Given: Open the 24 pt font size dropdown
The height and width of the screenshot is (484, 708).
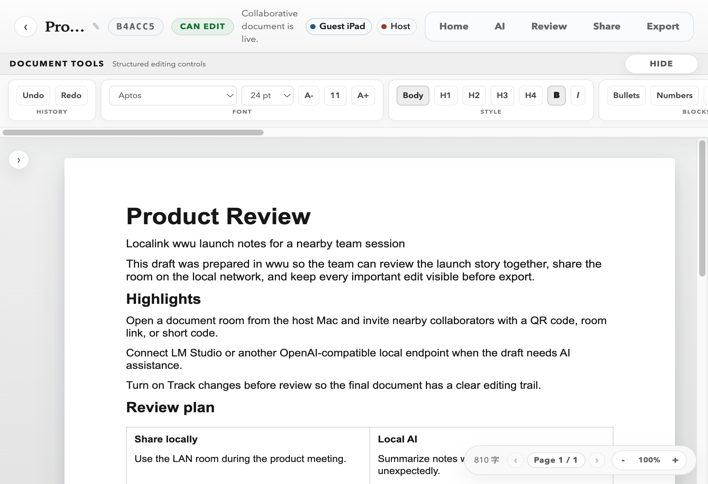Looking at the screenshot, I should 268,95.
